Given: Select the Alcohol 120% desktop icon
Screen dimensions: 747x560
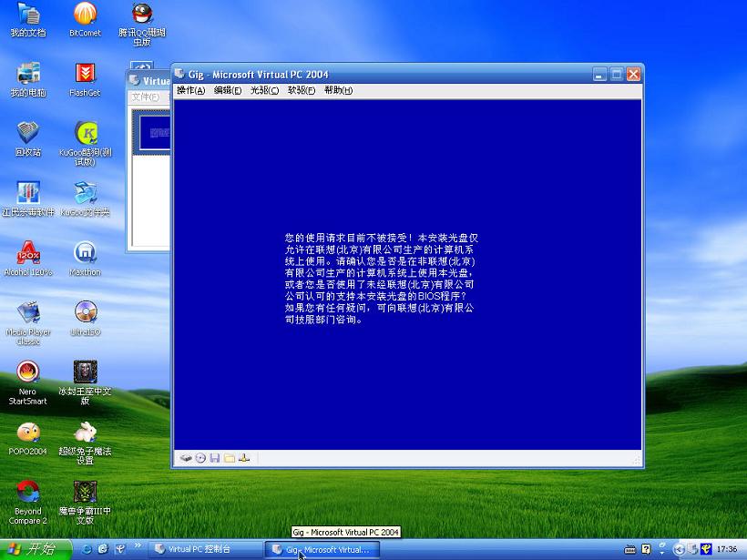Looking at the screenshot, I should click(28, 259).
